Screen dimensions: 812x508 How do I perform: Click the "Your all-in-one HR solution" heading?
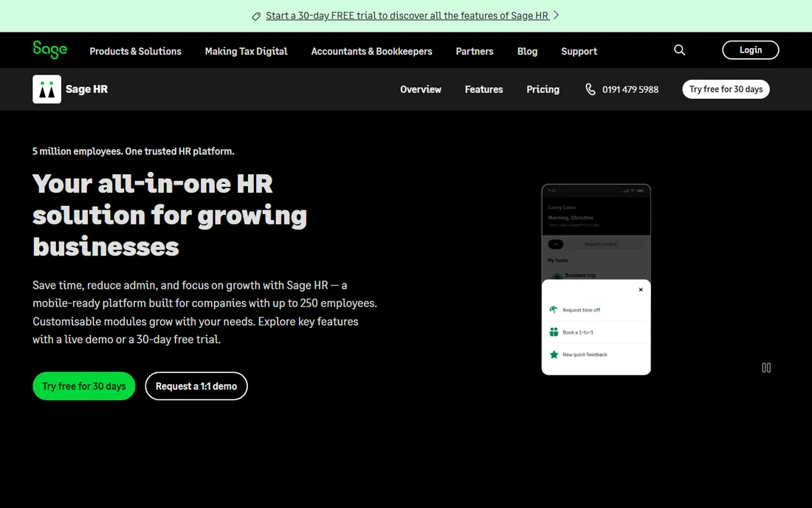point(170,214)
